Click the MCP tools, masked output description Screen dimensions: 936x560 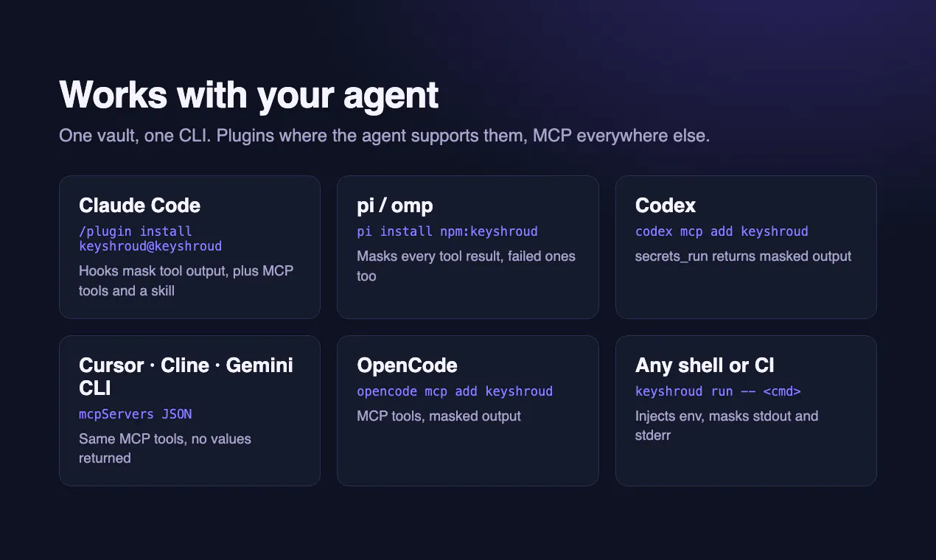[x=439, y=416]
